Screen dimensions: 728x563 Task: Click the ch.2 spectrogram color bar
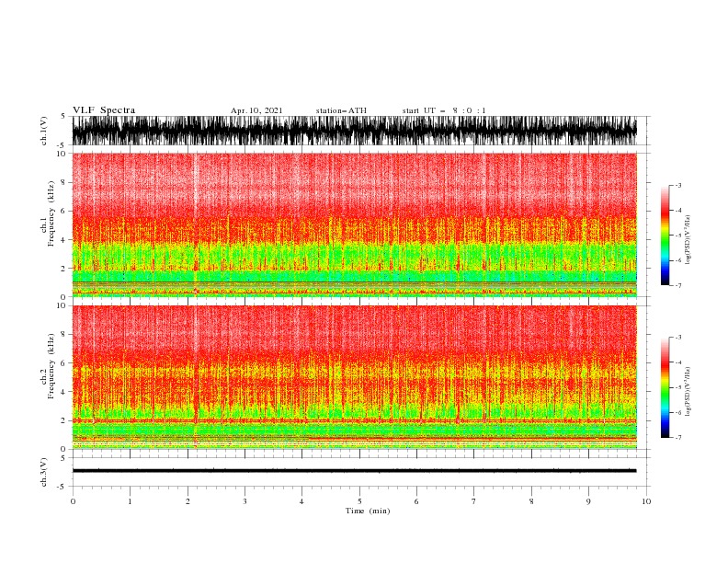[665, 387]
